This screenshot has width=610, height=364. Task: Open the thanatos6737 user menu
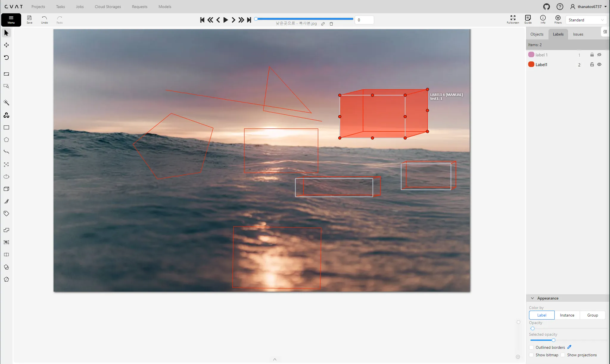point(589,7)
